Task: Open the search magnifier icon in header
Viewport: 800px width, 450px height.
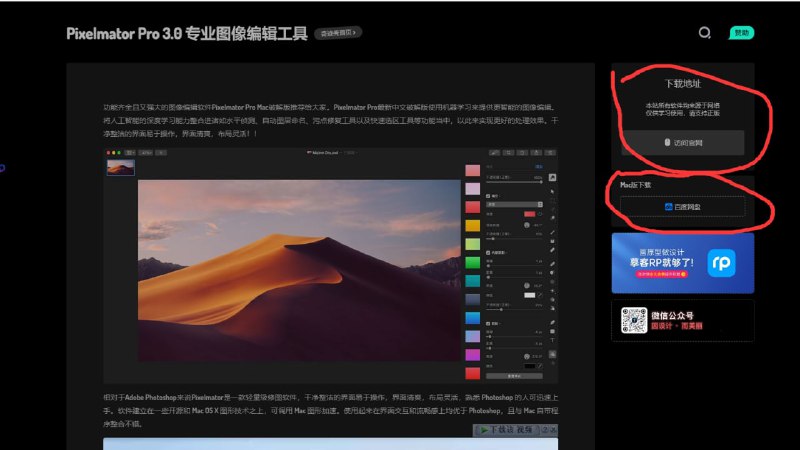Action: tap(704, 33)
